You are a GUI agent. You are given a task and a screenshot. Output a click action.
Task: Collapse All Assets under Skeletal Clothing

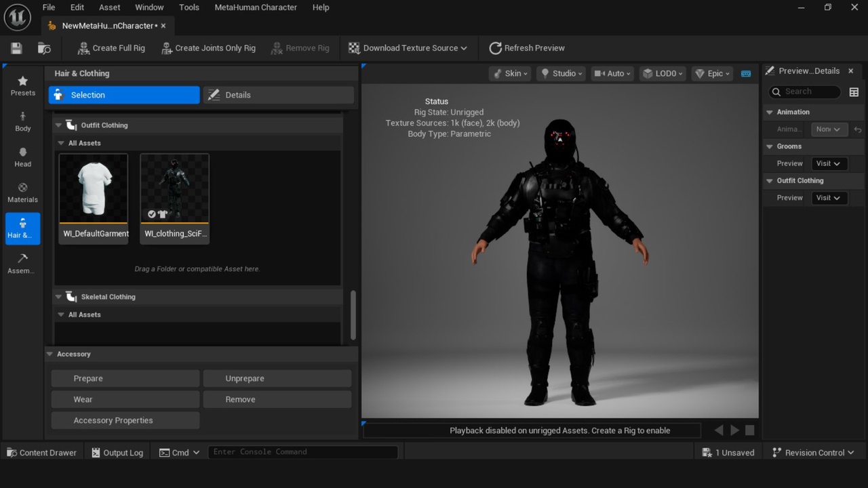[60, 314]
